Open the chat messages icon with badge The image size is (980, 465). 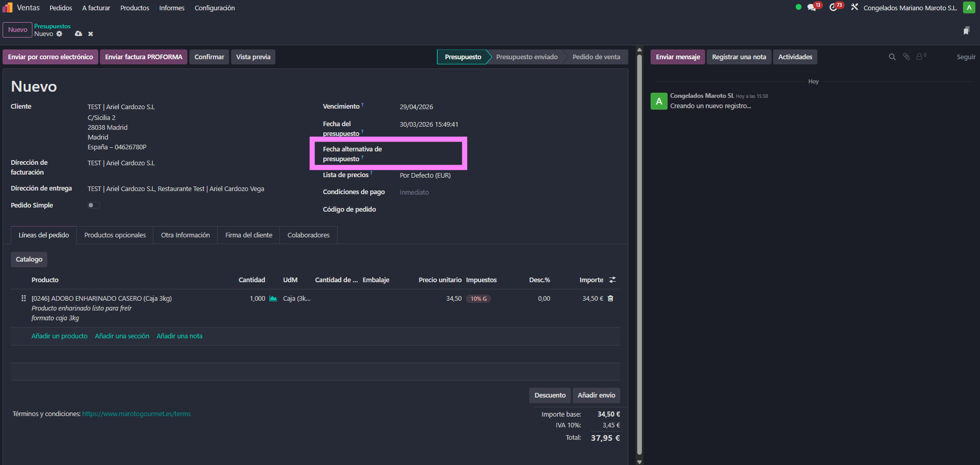[812, 8]
